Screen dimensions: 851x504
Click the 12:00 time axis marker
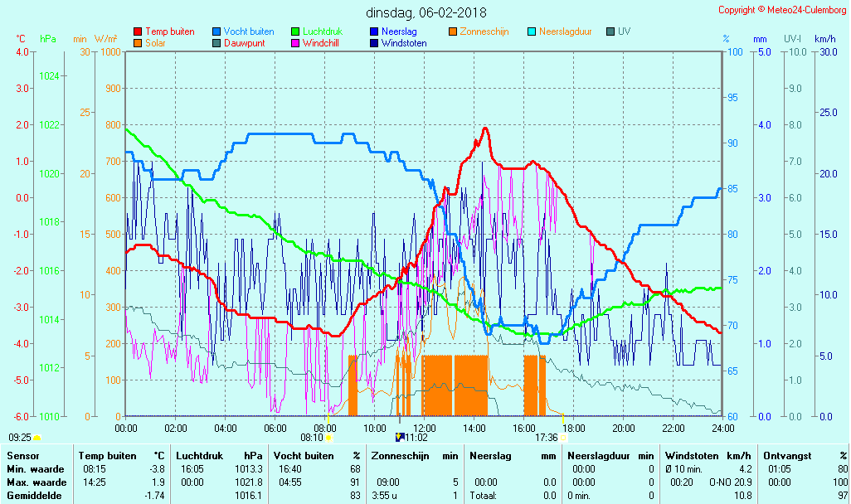424,428
